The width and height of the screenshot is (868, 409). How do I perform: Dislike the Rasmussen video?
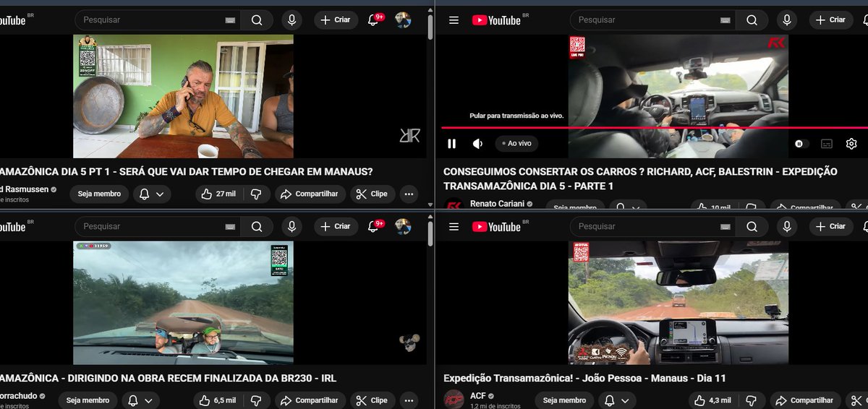pyautogui.click(x=255, y=194)
